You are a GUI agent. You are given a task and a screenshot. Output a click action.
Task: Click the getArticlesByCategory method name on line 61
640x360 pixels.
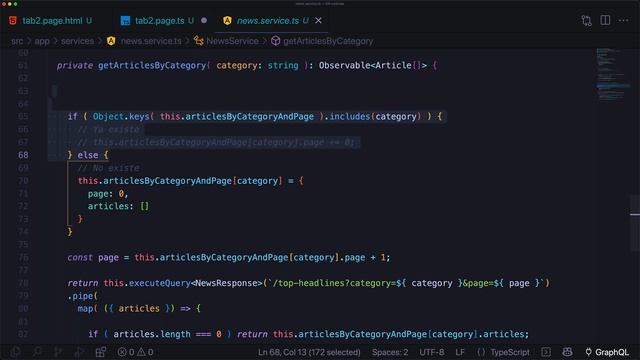(152, 65)
